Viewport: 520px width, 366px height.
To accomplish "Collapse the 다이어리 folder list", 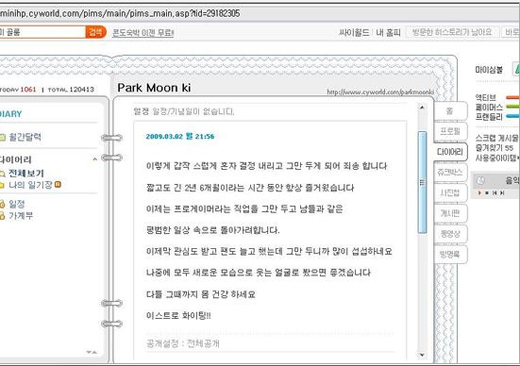I will (x=95, y=159).
